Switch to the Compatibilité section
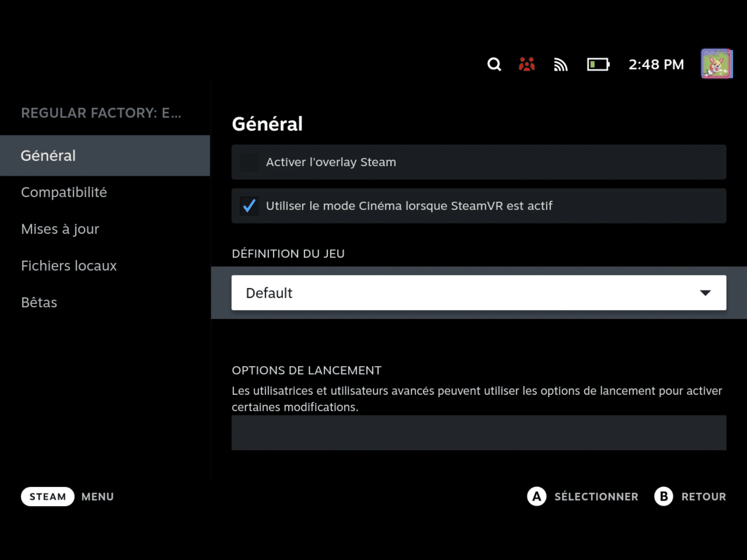Screen dimensions: 747x560 point(64,192)
